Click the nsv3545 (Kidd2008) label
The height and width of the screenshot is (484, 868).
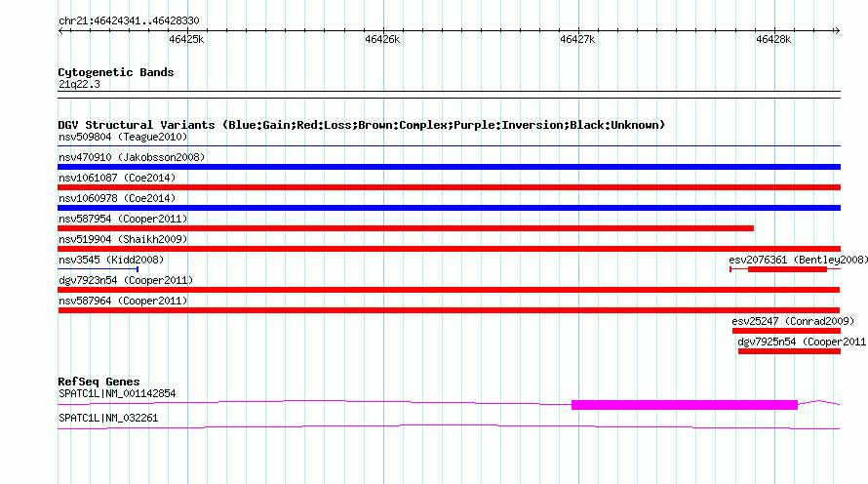pos(111,260)
